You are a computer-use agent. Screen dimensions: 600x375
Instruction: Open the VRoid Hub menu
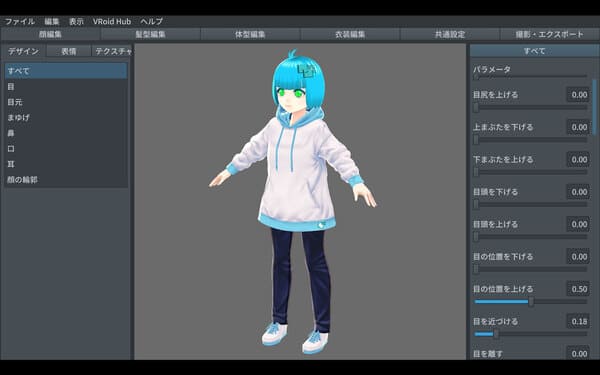pos(112,21)
